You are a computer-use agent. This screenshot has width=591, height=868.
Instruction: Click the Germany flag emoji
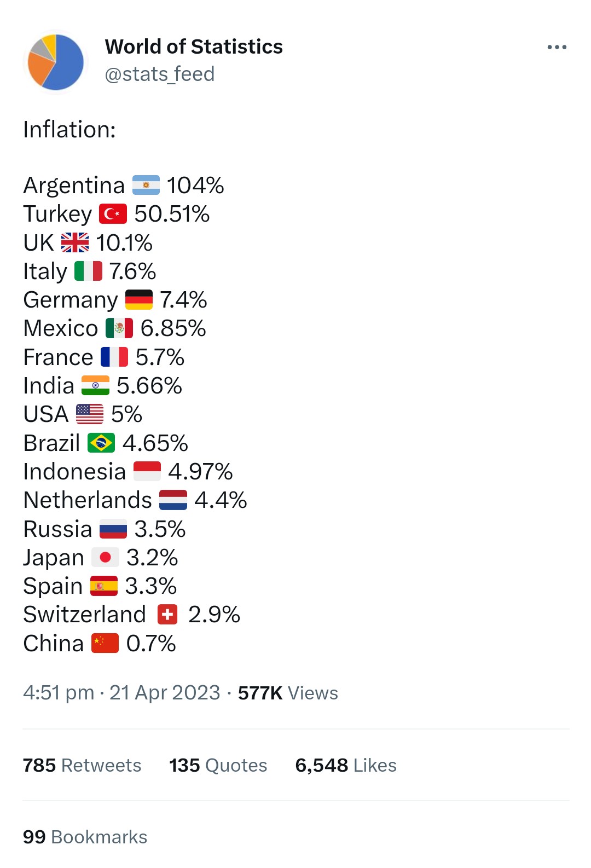pyautogui.click(x=139, y=300)
